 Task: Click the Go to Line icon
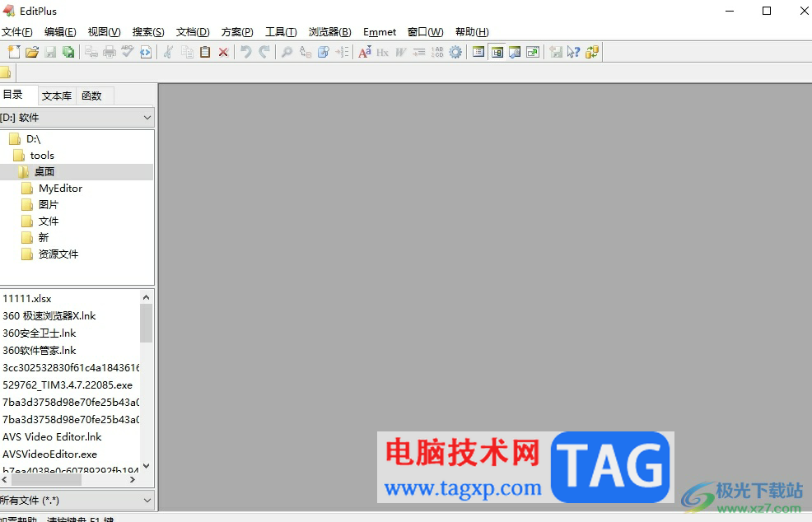(x=342, y=52)
